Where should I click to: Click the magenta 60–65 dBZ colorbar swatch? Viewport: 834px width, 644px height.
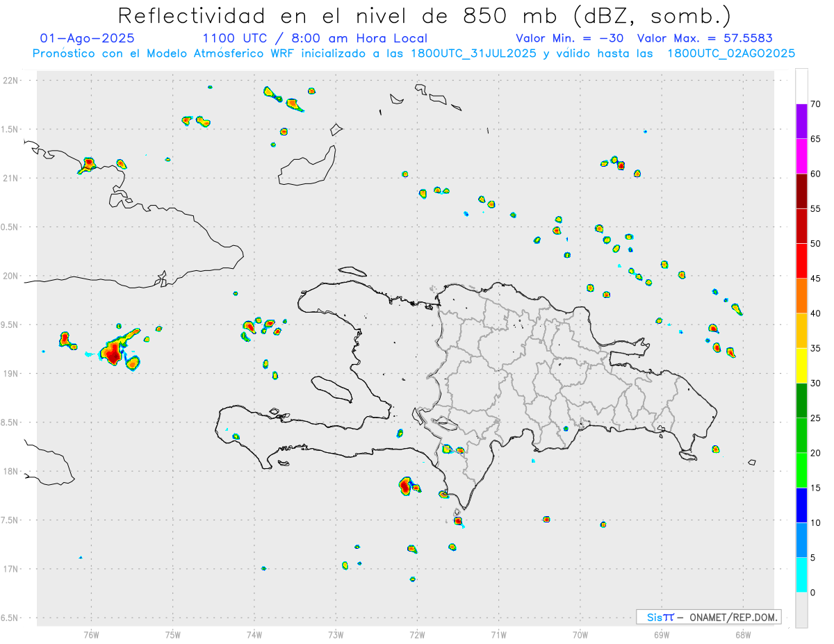[x=801, y=156]
